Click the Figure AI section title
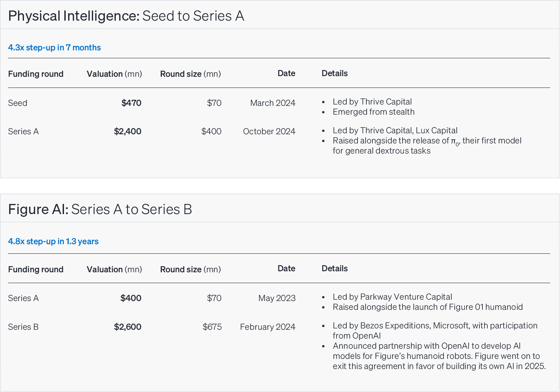 (x=100, y=209)
